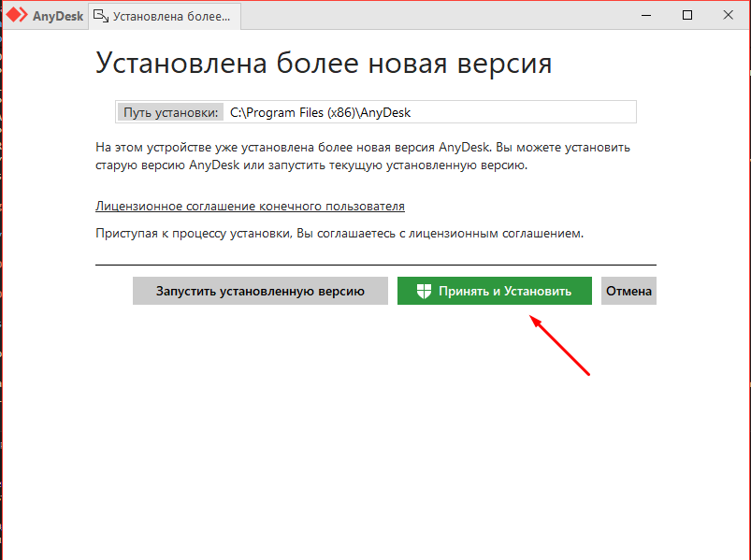
Task: Click the install tab monitor icon
Action: 101,16
